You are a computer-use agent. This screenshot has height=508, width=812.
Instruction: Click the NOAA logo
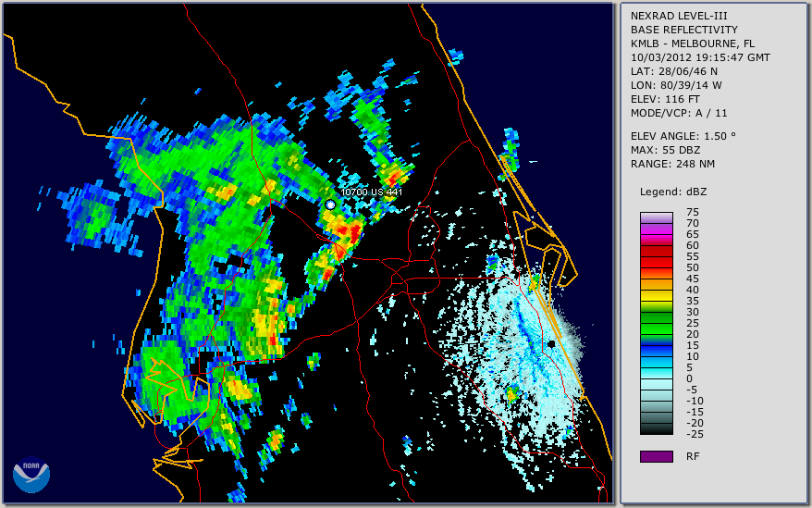pyautogui.click(x=31, y=475)
